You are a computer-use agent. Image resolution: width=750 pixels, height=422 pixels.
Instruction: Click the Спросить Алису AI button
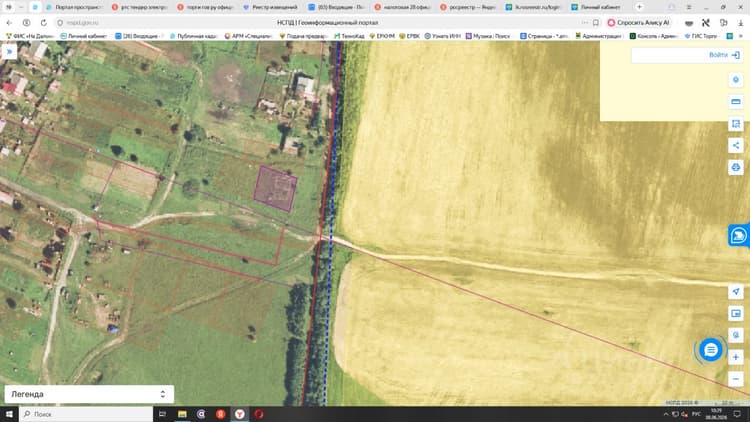(639, 22)
